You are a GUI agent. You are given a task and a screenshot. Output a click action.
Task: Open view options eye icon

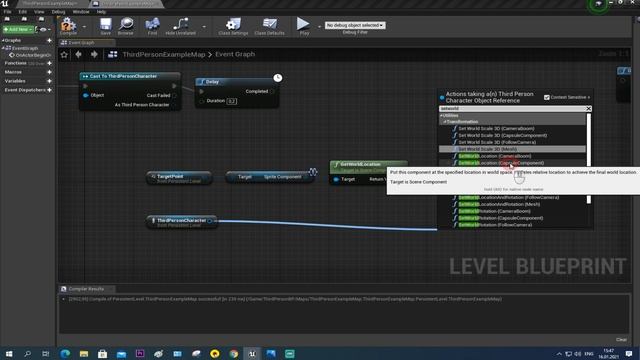pos(43,29)
